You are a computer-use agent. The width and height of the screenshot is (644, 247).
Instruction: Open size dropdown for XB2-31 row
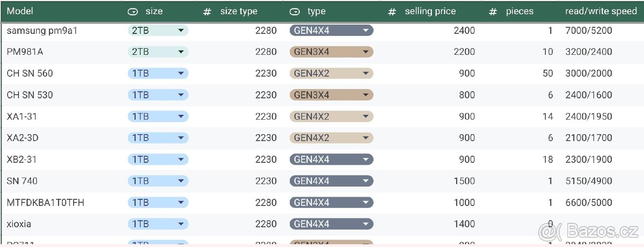tap(158, 159)
